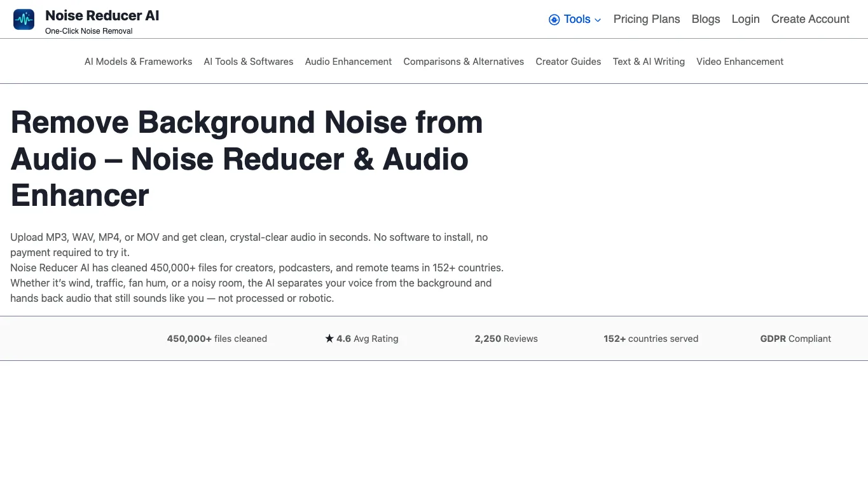Click the 'Remove Background Noise from Audio' heading
Viewport: 868px width, 488px height.
coord(247,159)
